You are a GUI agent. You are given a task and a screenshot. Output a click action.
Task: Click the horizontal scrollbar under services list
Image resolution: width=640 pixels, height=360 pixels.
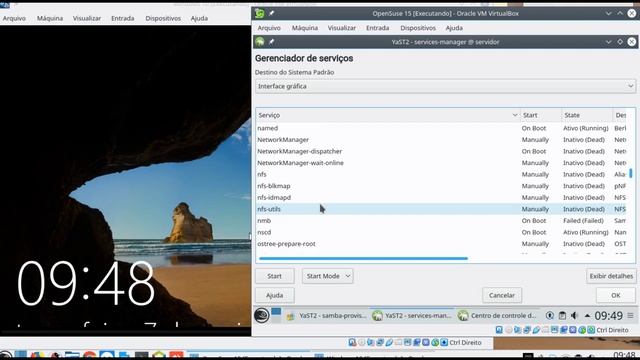(363, 258)
